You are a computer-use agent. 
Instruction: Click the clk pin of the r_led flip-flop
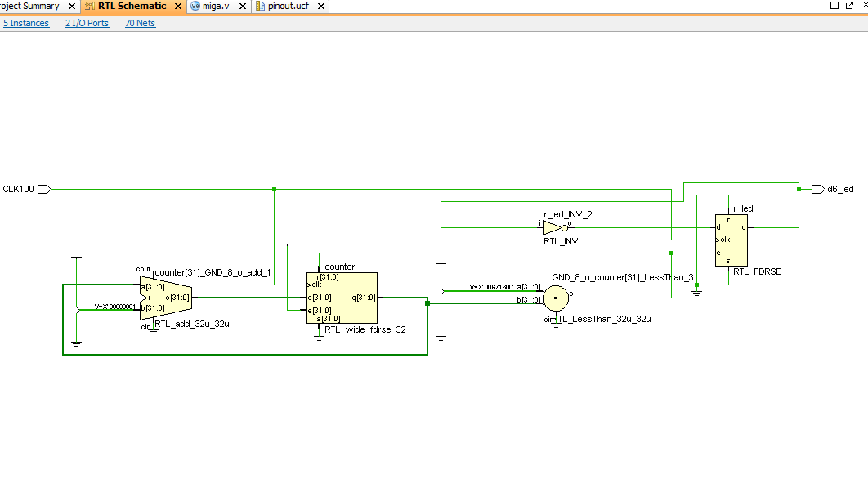coord(724,240)
